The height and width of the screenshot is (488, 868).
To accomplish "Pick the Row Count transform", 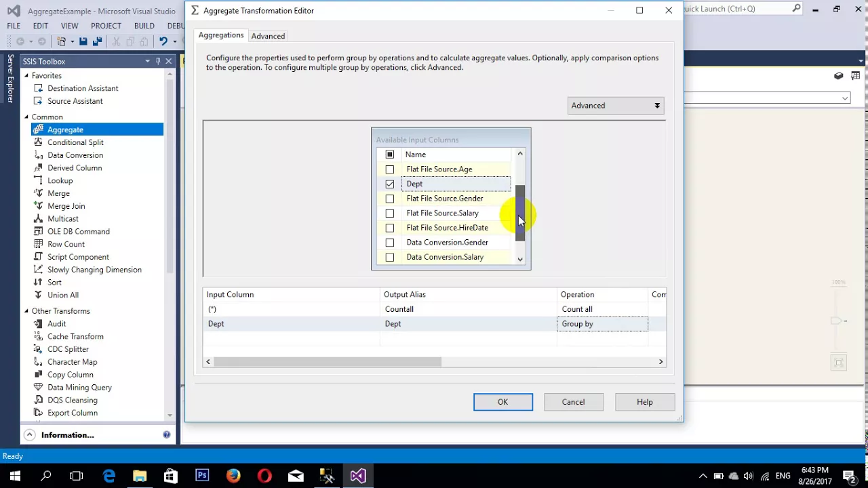I will pos(66,244).
